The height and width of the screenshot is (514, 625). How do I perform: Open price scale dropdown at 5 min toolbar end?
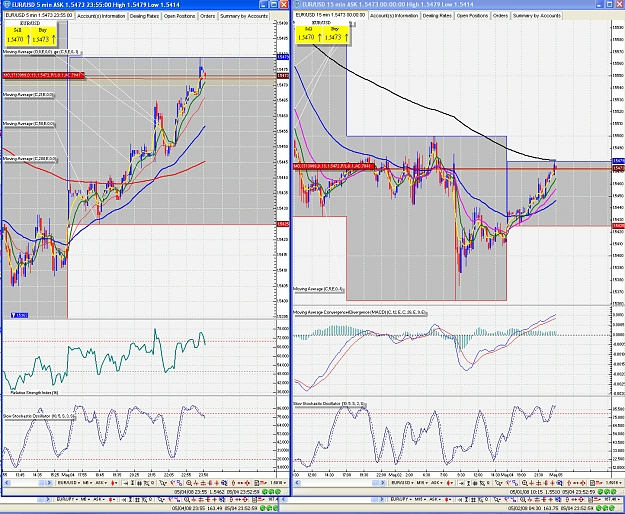point(277,483)
